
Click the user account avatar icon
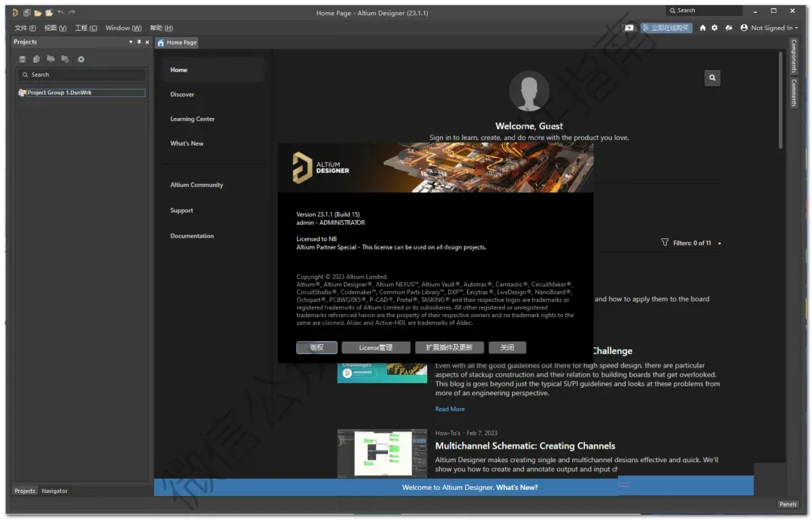pos(744,28)
